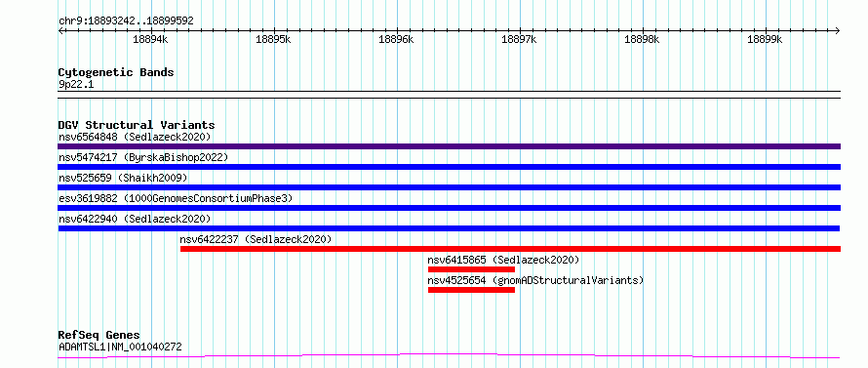Click the 18898k ruler position
This screenshot has height=368, width=868.
point(642,39)
